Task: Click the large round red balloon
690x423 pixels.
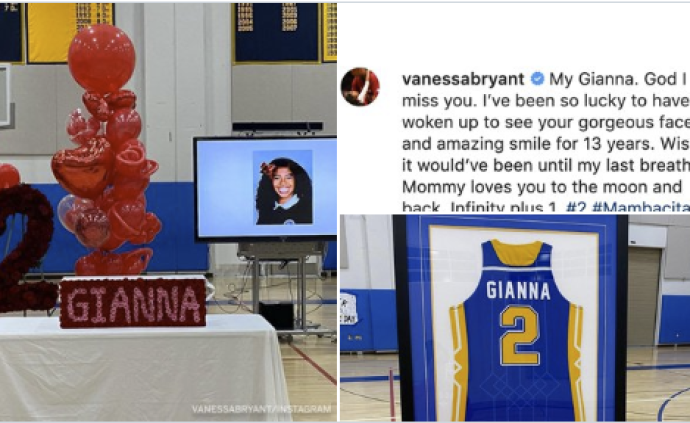Action: tap(102, 59)
